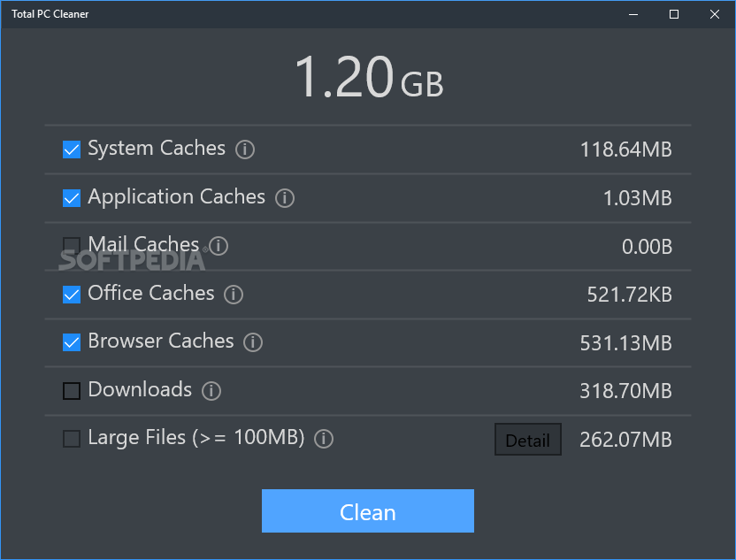Enable the Mail Caches checkbox
Image resolution: width=736 pixels, height=560 pixels.
71,246
